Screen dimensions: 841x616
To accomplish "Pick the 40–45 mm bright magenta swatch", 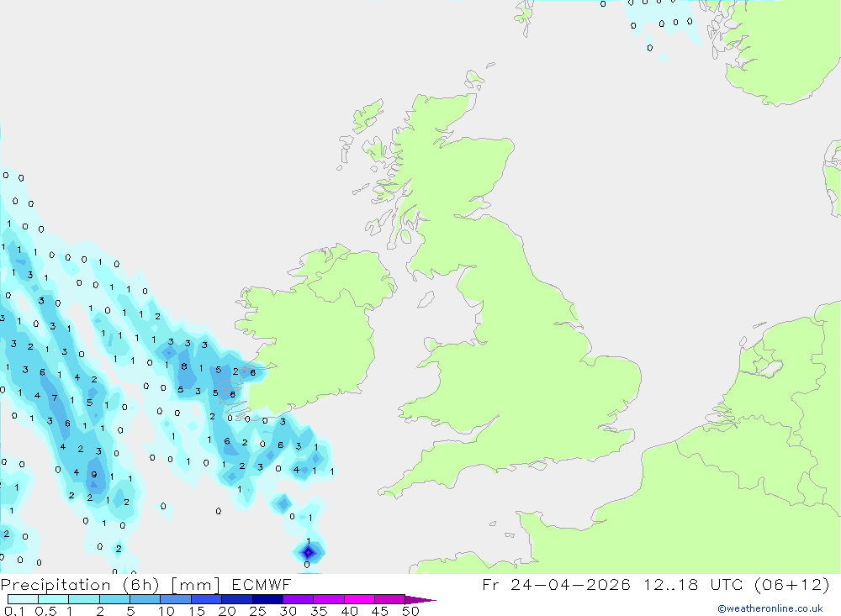I will (359, 599).
